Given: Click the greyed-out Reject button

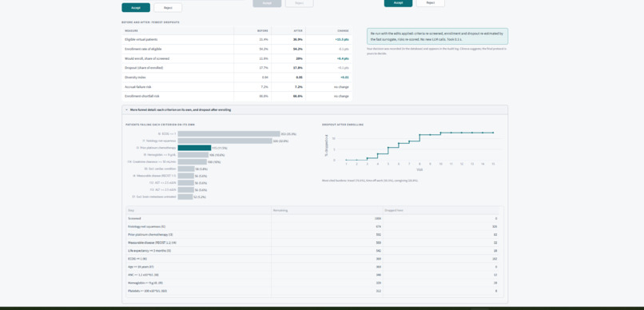Looking at the screenshot, I should pyautogui.click(x=299, y=3).
